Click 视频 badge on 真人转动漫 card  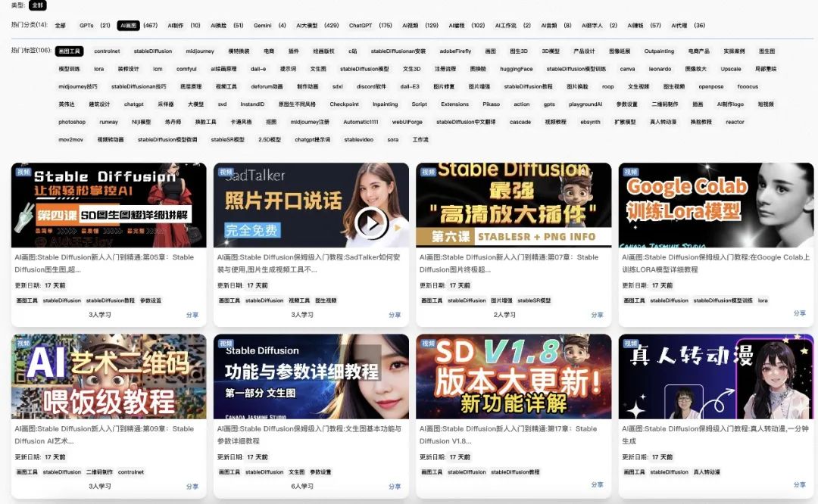[x=631, y=343]
